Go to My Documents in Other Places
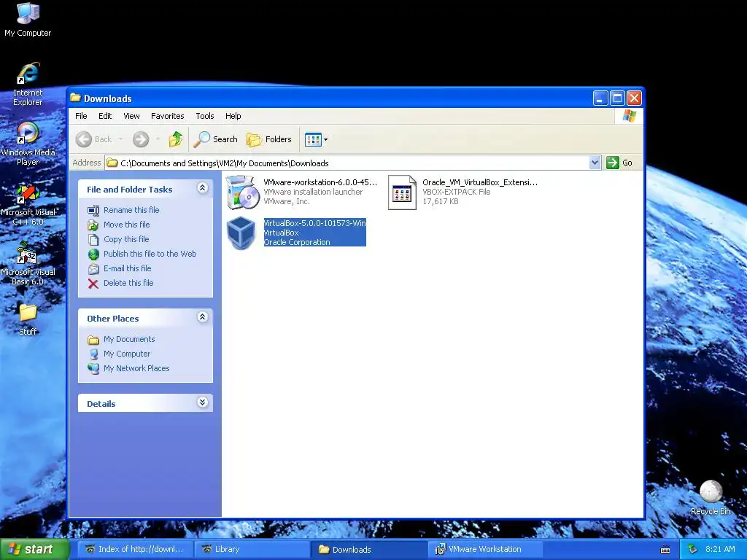This screenshot has width=747, height=560. pyautogui.click(x=129, y=340)
